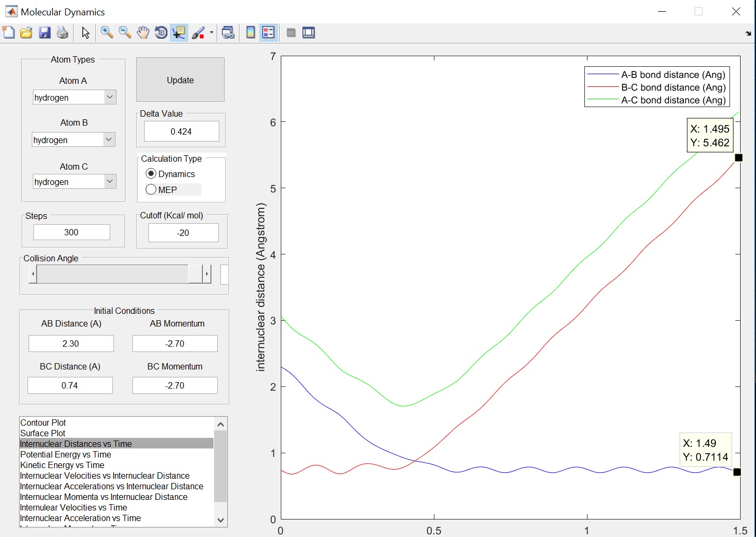Click the Open File folder icon

pos(26,33)
